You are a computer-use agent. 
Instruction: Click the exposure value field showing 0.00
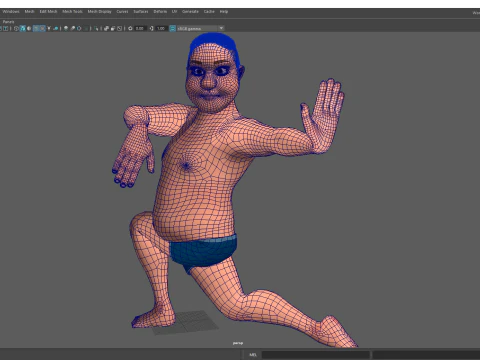[140, 29]
